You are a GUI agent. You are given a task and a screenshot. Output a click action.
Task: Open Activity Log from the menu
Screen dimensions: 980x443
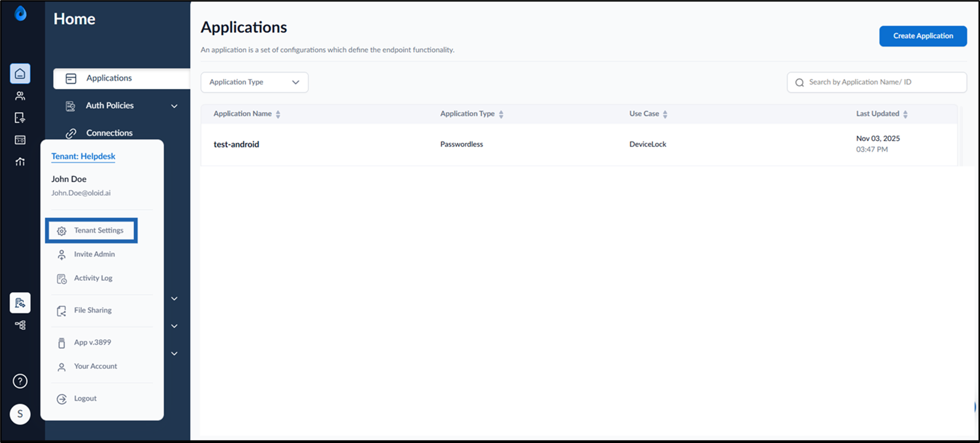(93, 278)
